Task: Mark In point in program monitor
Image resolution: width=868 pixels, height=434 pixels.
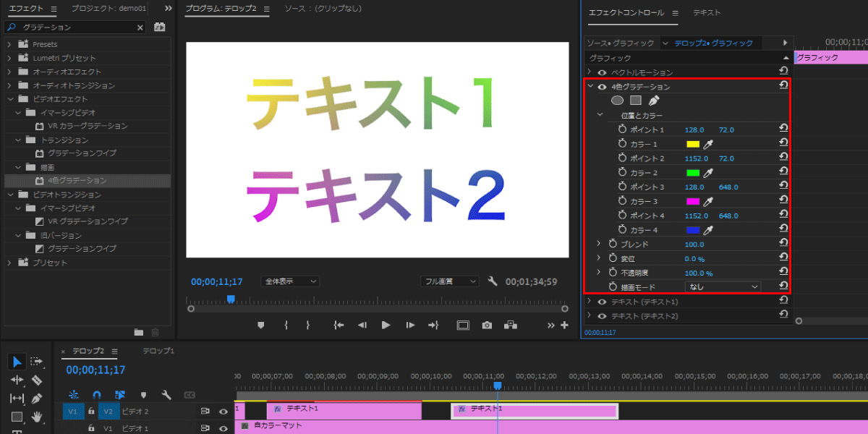Action: (x=286, y=325)
